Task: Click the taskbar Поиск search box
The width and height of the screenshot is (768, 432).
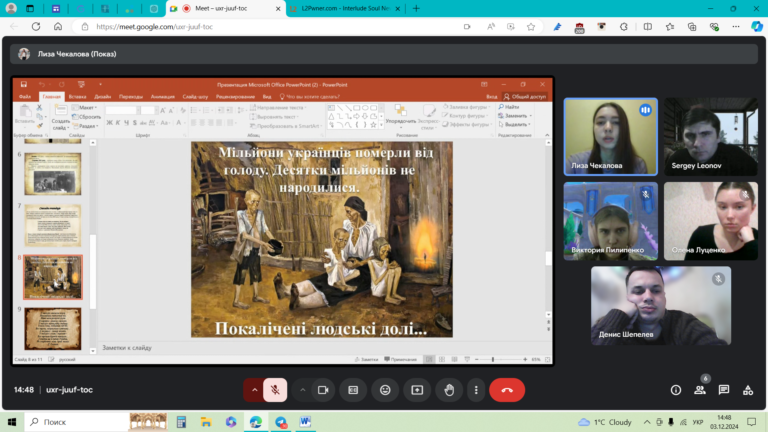Action: 76,422
